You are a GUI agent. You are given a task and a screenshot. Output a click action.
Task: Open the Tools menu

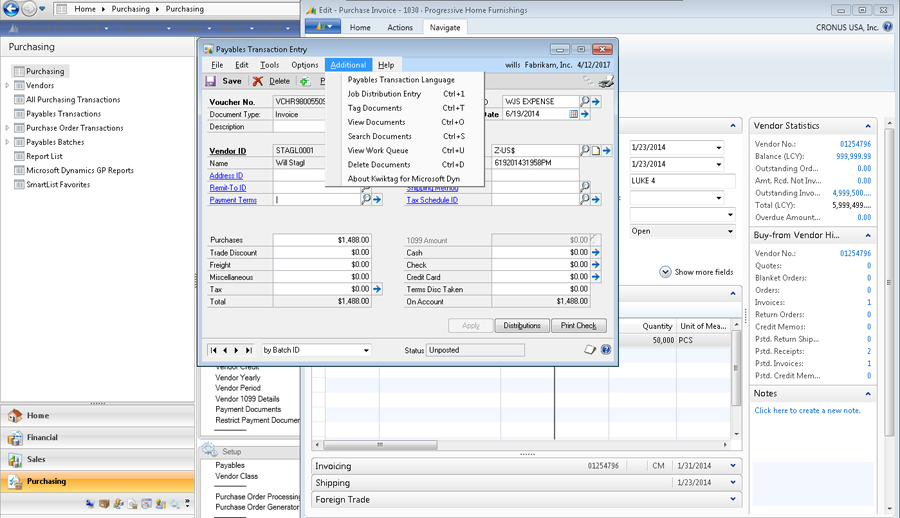point(269,65)
